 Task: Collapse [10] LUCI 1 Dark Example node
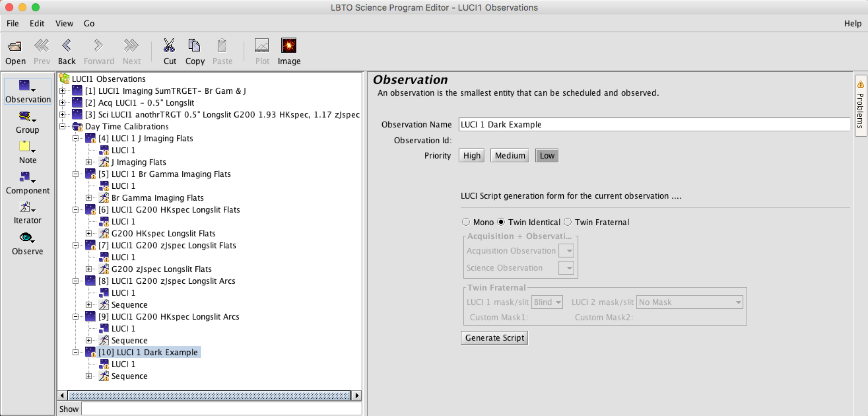(x=75, y=352)
